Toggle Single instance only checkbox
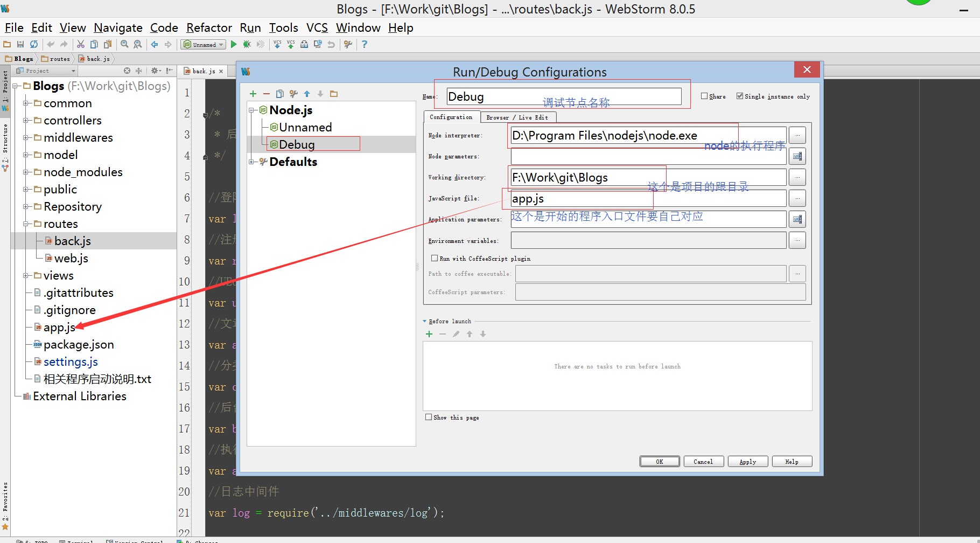Viewport: 980px width, 543px height. (740, 96)
